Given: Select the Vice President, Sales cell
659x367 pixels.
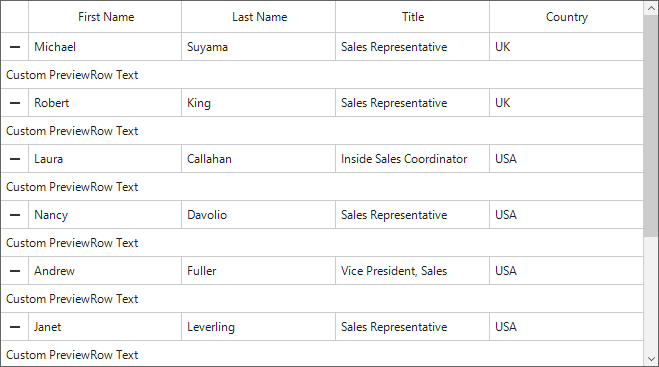Looking at the screenshot, I should pyautogui.click(x=412, y=271).
